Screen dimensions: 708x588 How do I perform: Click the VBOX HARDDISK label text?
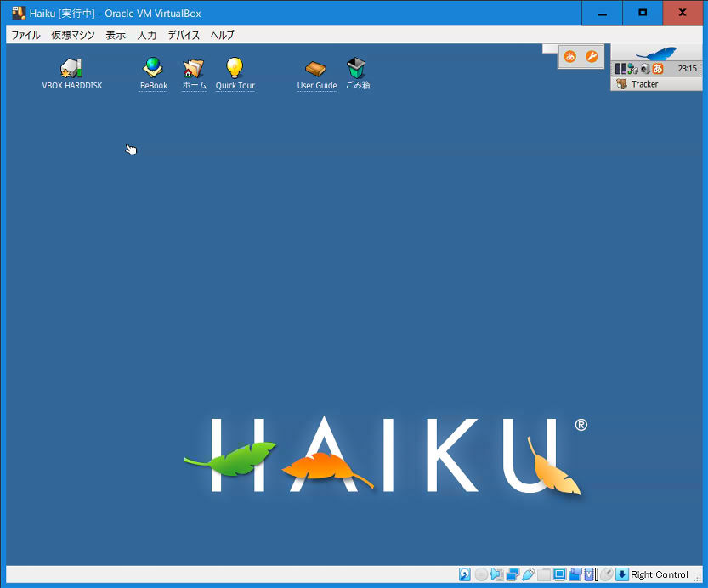71,85
